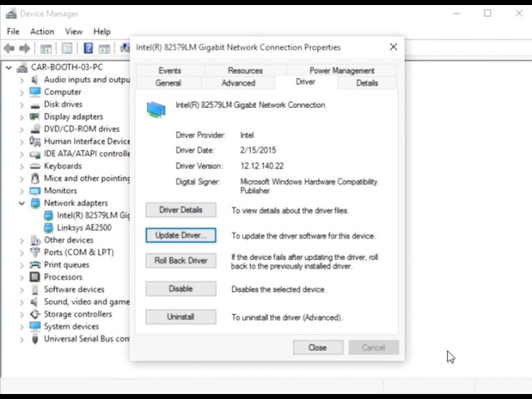Expand the Disk drives node arrow

pyautogui.click(x=22, y=105)
